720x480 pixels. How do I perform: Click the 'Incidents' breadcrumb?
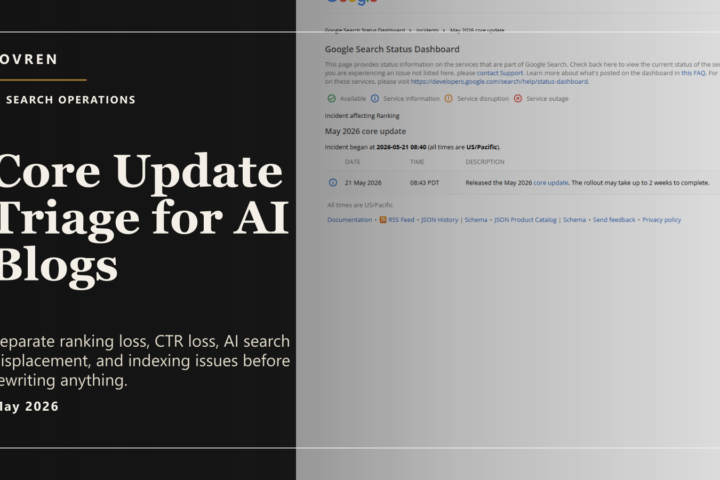tap(427, 30)
